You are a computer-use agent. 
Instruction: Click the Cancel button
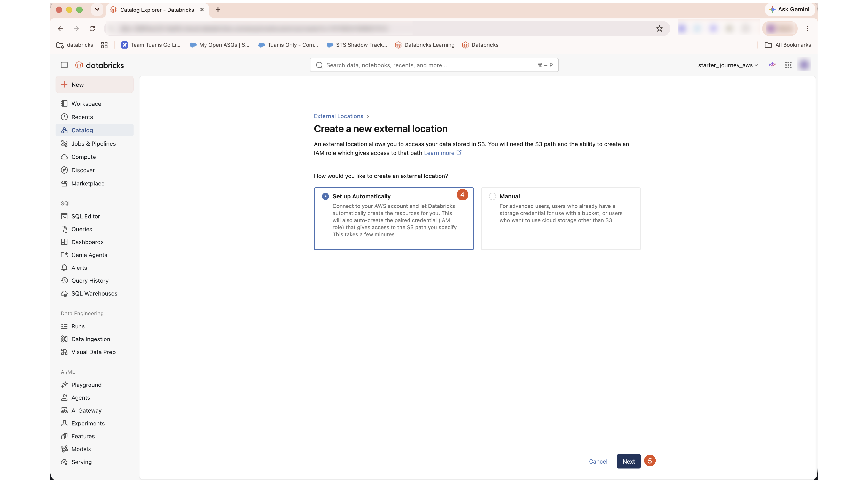coord(598,461)
